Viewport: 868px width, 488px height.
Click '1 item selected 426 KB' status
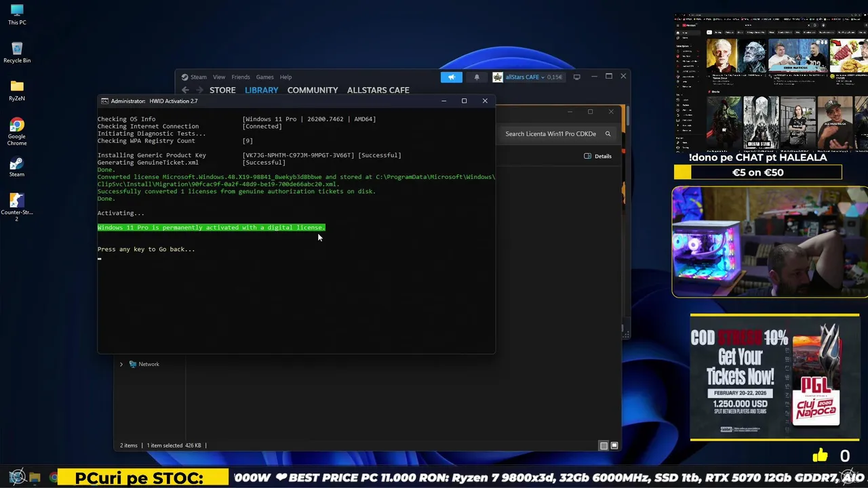[x=174, y=445]
